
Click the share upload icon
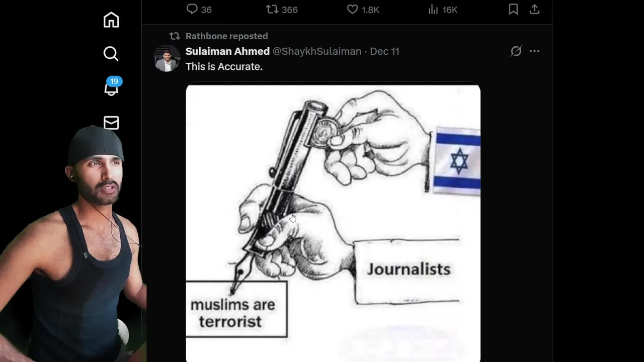(534, 10)
